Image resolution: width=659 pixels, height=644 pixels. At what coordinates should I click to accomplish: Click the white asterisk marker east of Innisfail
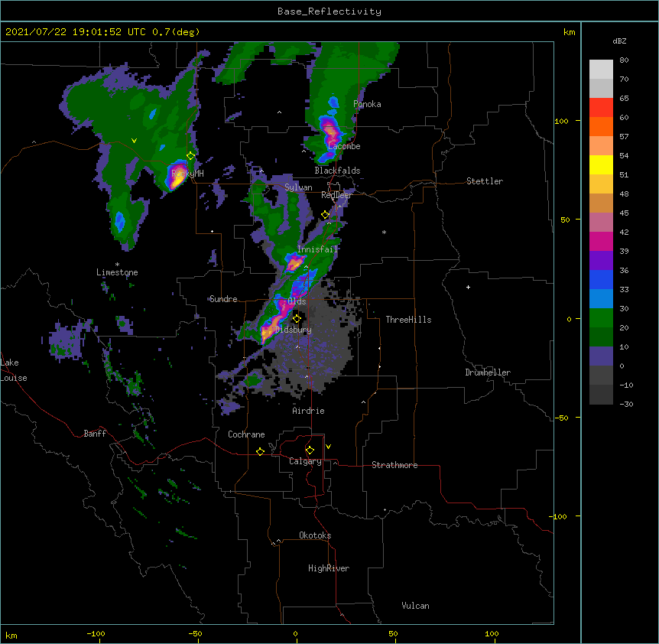pyautogui.click(x=384, y=232)
